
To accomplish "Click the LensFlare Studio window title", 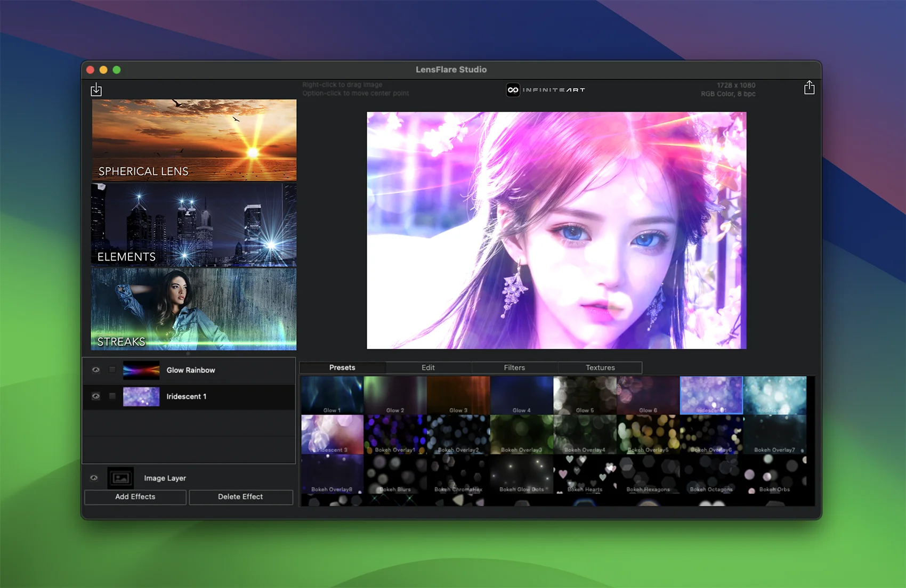I will coord(451,69).
